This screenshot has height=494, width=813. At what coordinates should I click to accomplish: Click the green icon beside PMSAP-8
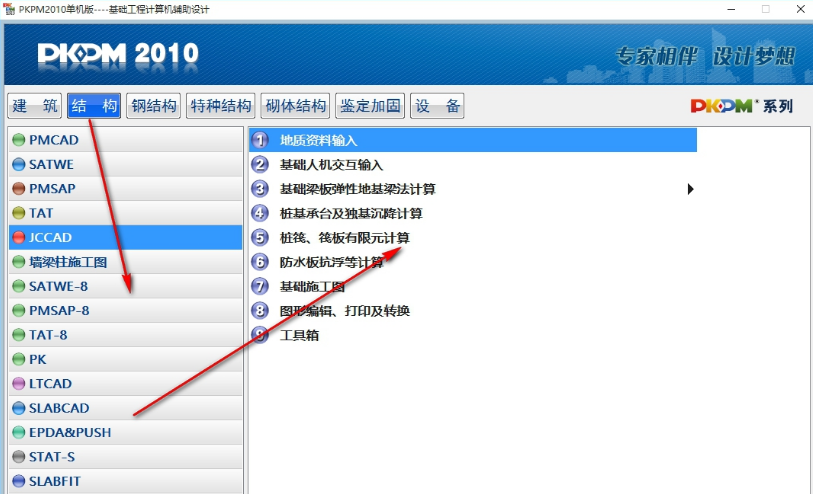coord(19,310)
